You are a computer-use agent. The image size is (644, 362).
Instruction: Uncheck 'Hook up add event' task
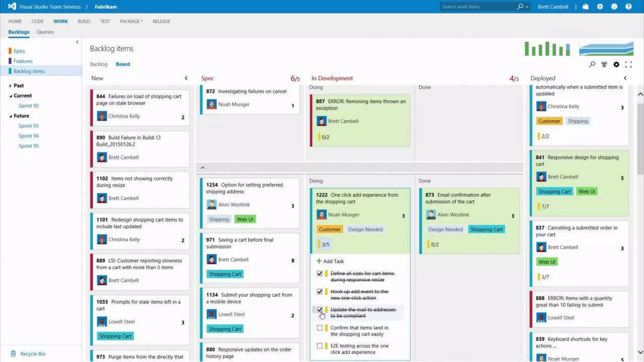pos(319,292)
